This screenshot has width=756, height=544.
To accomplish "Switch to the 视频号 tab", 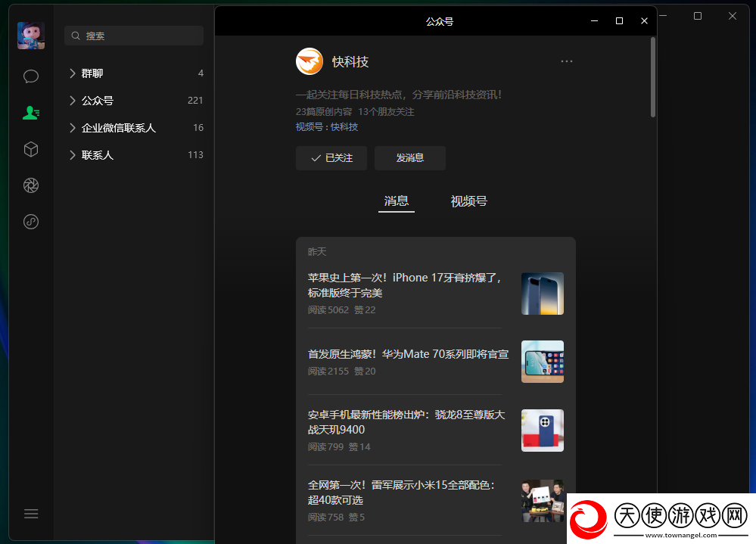I will click(x=468, y=201).
